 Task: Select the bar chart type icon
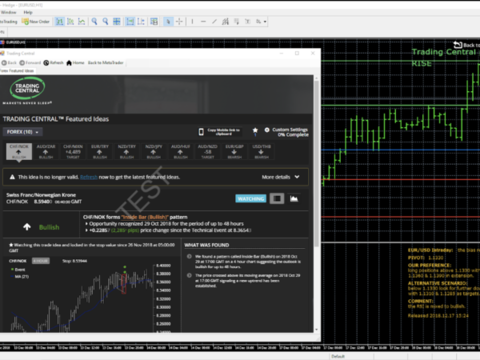(x=60, y=22)
